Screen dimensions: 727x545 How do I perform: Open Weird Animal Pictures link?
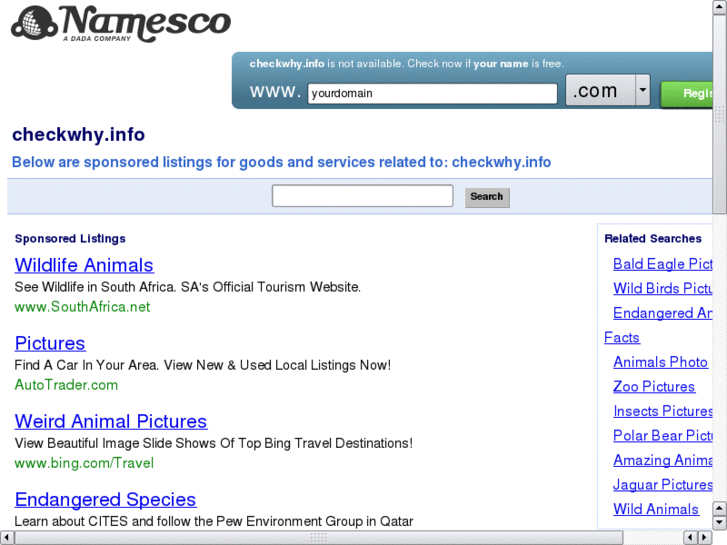pyautogui.click(x=111, y=421)
